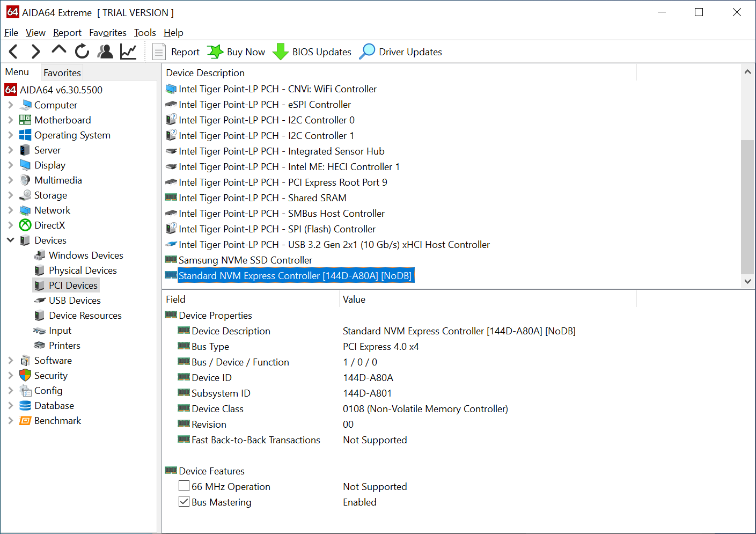The height and width of the screenshot is (534, 756).
Task: Click the device list scrollbar thumb
Action: (x=747, y=207)
